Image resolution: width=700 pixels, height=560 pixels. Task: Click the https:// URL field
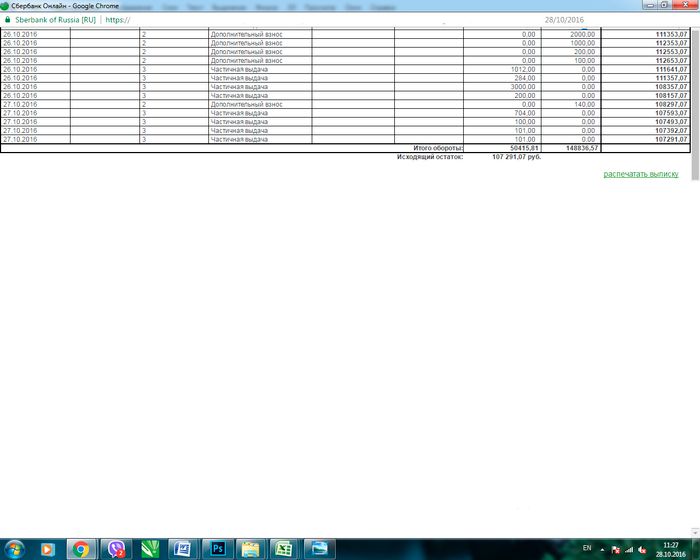pos(118,20)
